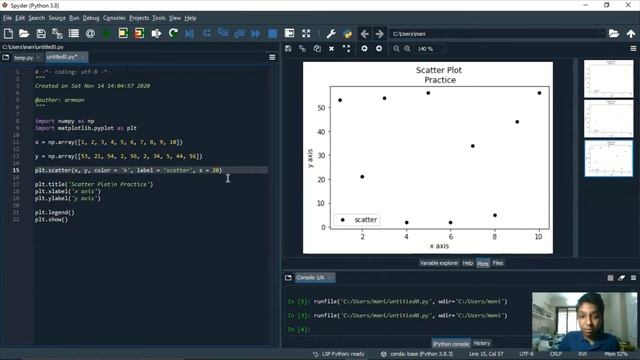This screenshot has width=640, height=360.
Task: Interrupt kernel stop square in console
Action: 610,278
